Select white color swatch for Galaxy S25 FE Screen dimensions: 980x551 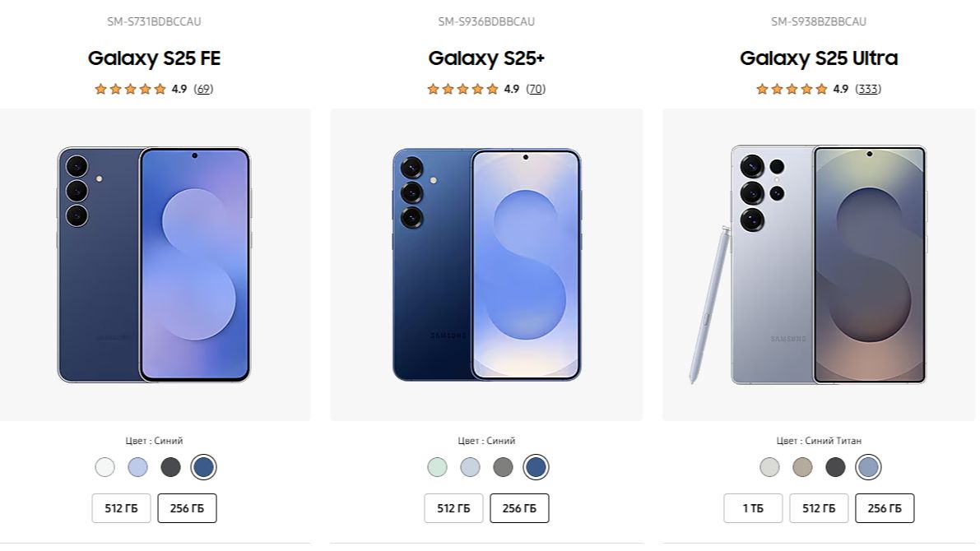point(105,467)
